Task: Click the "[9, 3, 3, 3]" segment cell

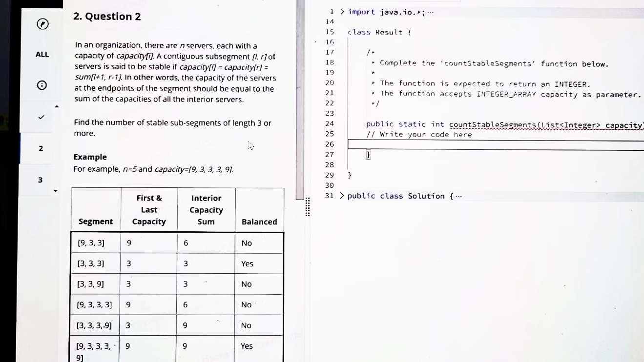Action: point(95,305)
